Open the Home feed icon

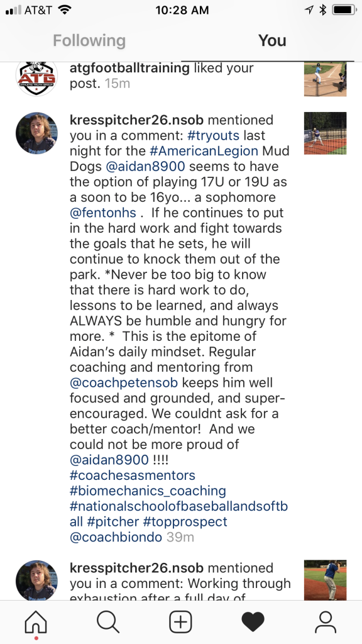tap(36, 622)
